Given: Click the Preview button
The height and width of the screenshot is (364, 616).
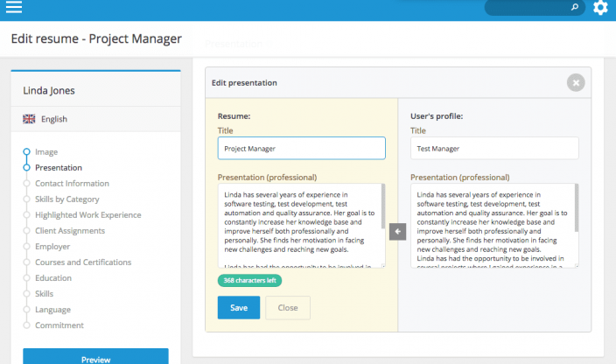Looking at the screenshot, I should tap(95, 357).
